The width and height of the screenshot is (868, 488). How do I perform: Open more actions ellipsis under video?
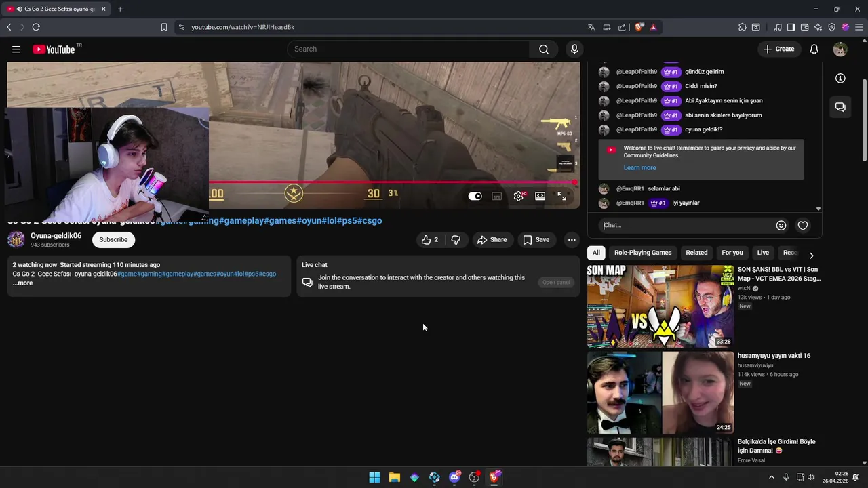(x=572, y=239)
